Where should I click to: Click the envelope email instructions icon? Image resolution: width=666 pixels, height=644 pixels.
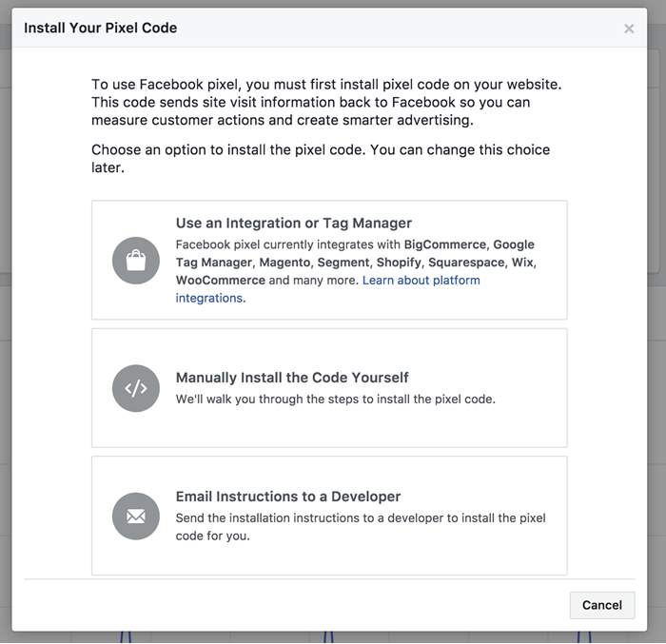point(136,517)
